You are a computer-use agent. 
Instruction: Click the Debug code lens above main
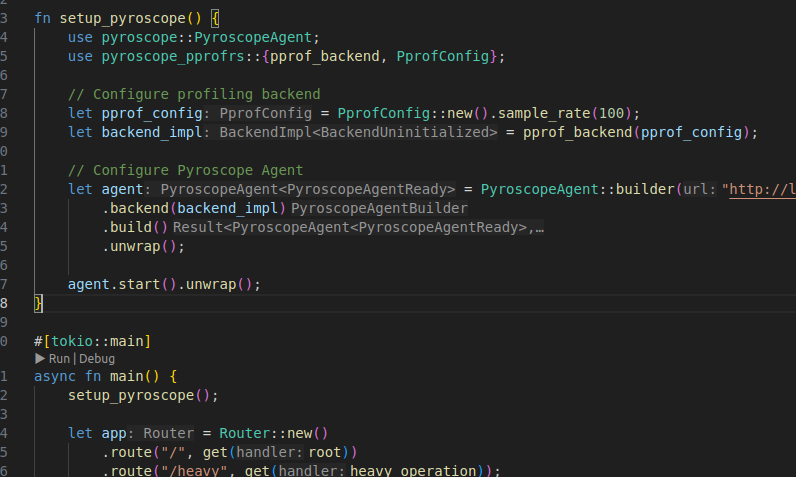pyautogui.click(x=97, y=358)
